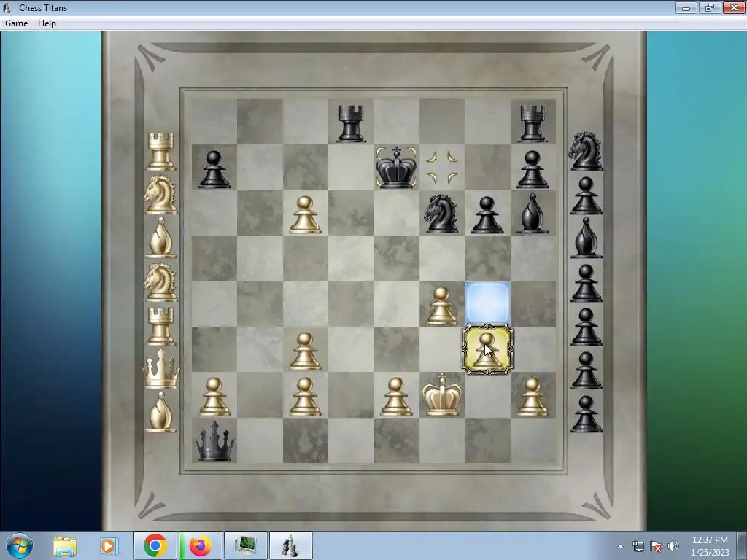Viewport: 747px width, 560px height.
Task: Click the black pawn on a7
Action: (x=214, y=169)
